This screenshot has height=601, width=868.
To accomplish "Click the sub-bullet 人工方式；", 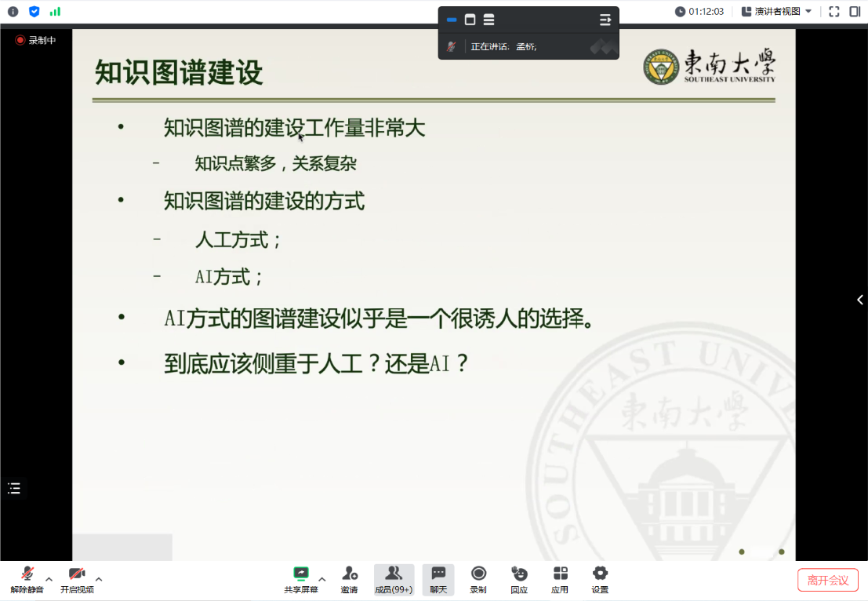I will (x=238, y=240).
